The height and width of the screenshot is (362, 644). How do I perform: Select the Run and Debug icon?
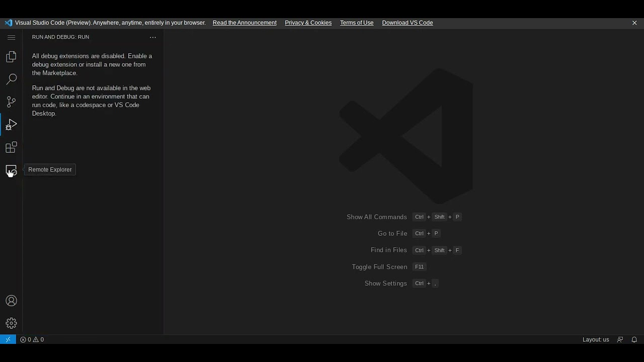point(11,125)
